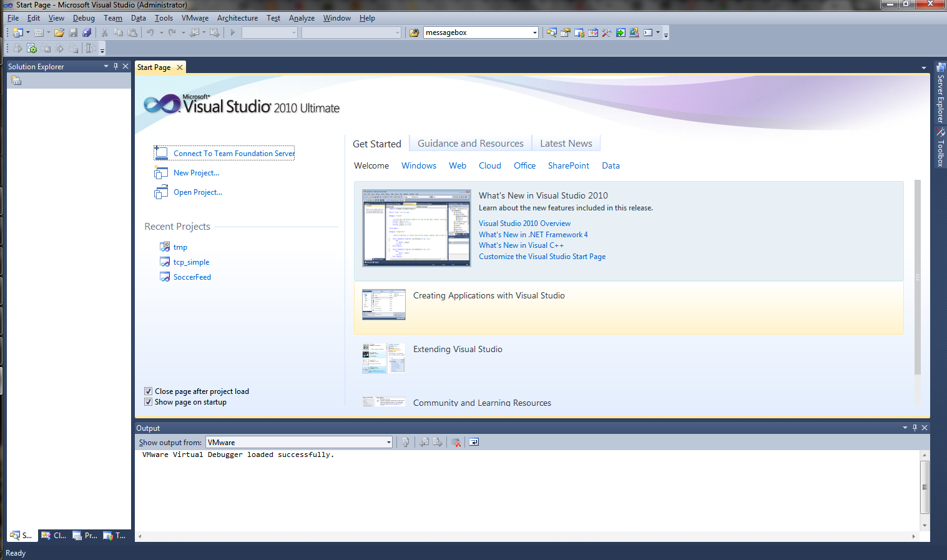Screen dimensions: 947x560
Task: Click the Find in Files binoculars icon
Action: coord(415,32)
